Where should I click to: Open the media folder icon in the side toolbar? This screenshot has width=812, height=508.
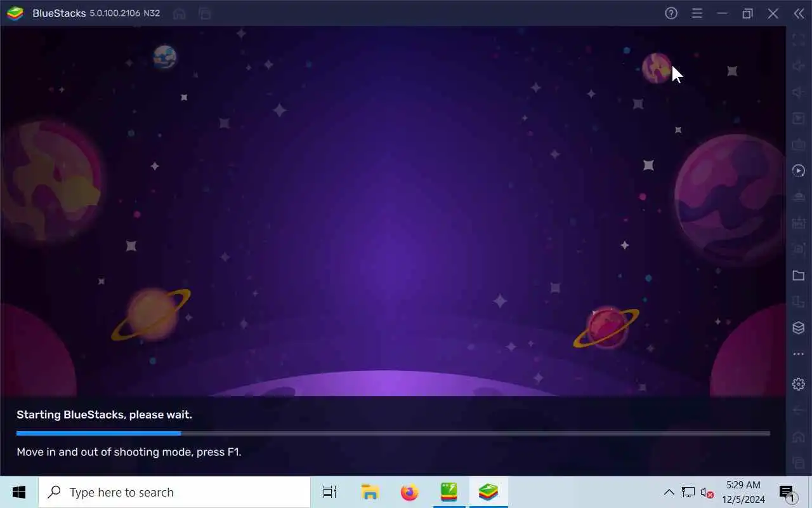click(x=799, y=276)
